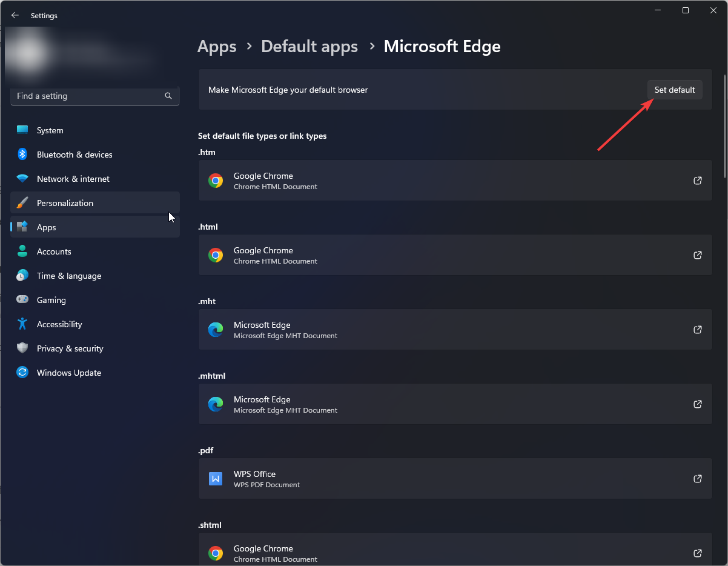
Task: Click the Chrome icon under .html
Action: (x=216, y=255)
